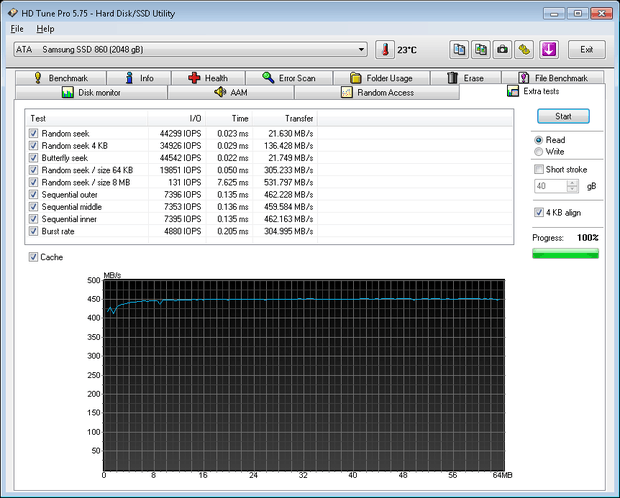This screenshot has width=620, height=498.
Task: Open the Folder Usage tab
Action: coord(381,78)
